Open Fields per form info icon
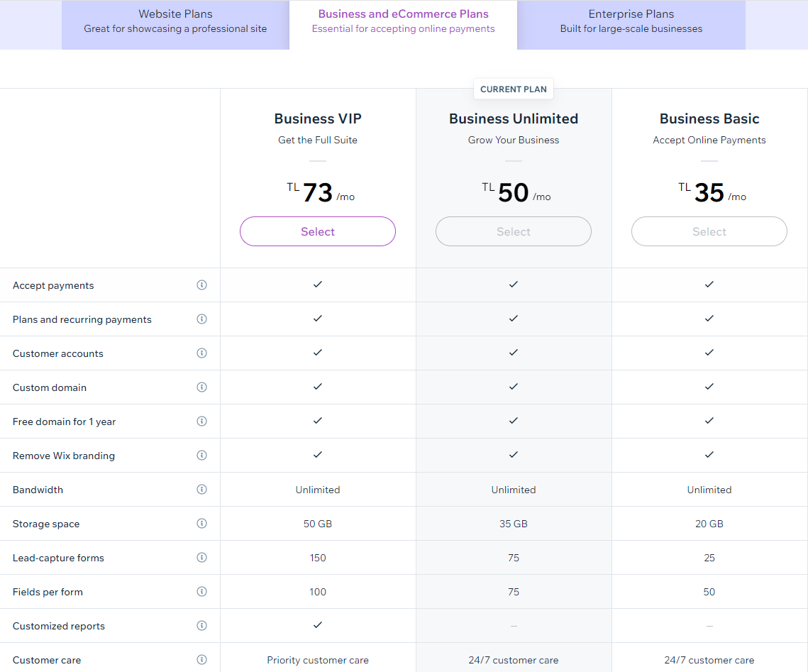808x672 pixels. point(201,592)
